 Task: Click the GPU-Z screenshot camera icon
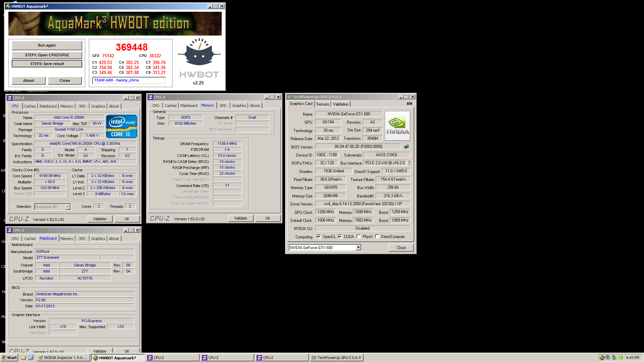[409, 104]
